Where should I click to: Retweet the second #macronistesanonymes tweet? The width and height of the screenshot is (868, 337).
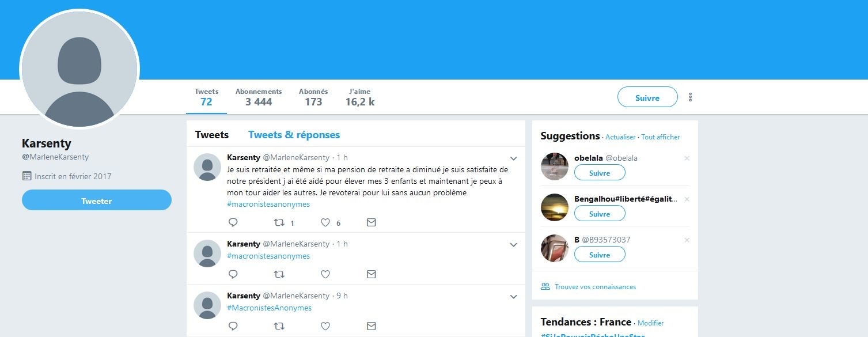[x=279, y=274]
